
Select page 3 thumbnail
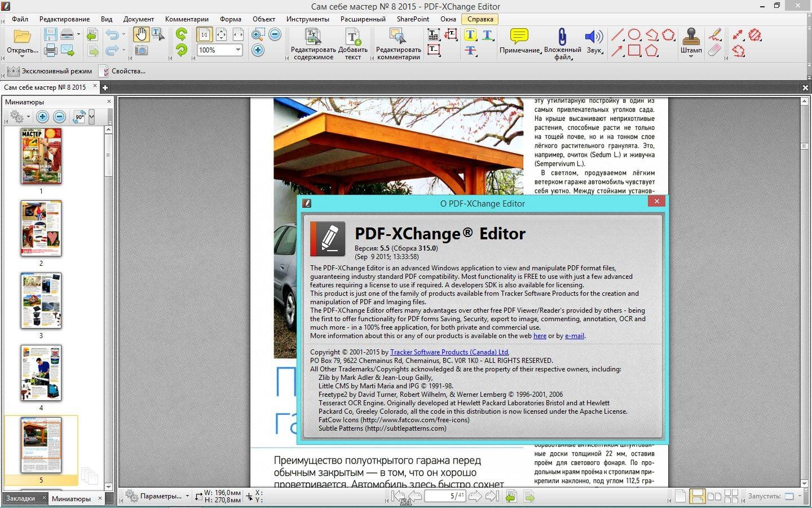(x=41, y=301)
